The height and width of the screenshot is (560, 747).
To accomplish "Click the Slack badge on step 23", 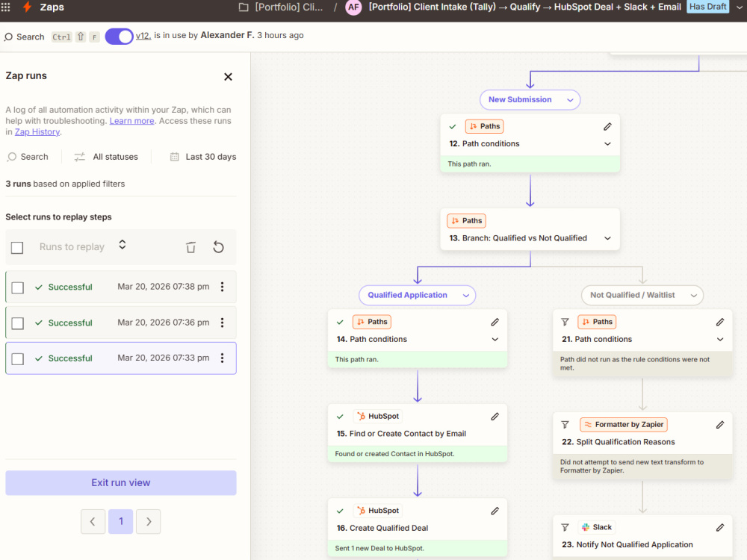I will (596, 527).
